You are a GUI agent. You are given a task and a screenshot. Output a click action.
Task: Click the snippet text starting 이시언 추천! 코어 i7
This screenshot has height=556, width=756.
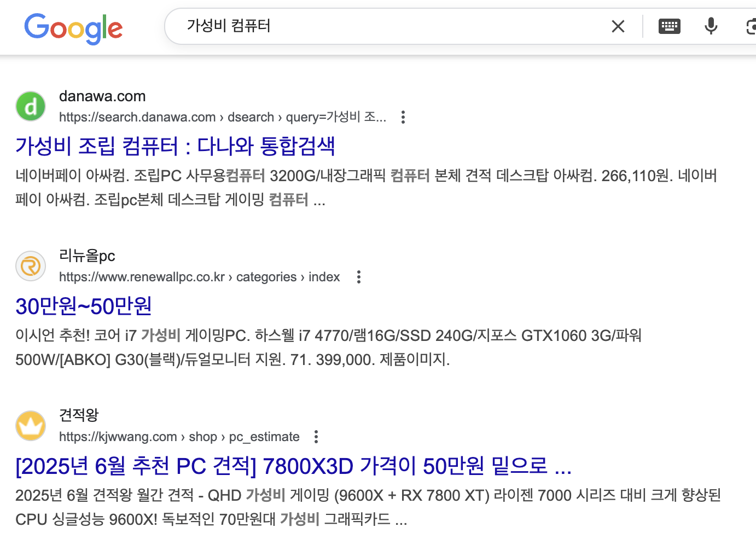[x=328, y=347]
